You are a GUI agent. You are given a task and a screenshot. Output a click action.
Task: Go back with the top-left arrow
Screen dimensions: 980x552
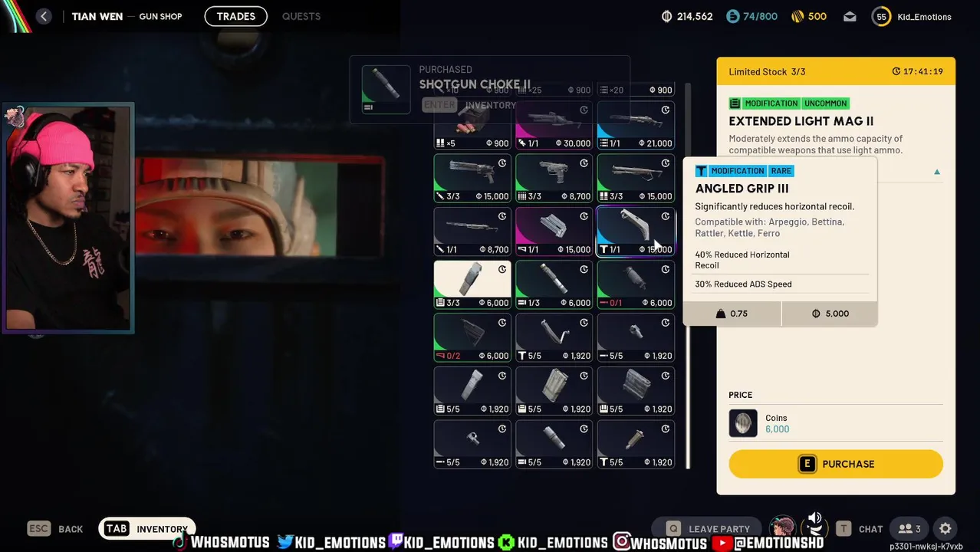tap(44, 16)
